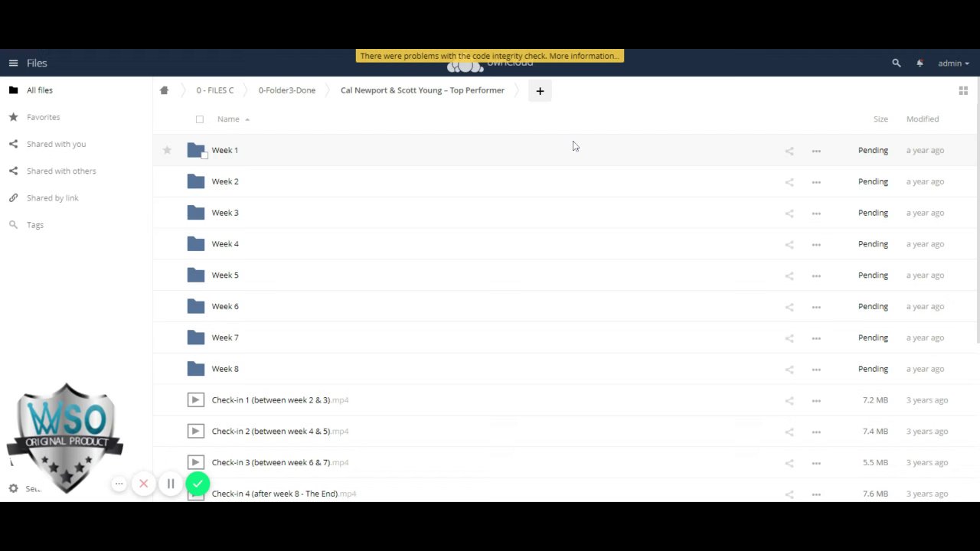Navigate to 0-Folder3-Done breadcrumb
The height and width of the screenshot is (551, 980).
pos(287,90)
